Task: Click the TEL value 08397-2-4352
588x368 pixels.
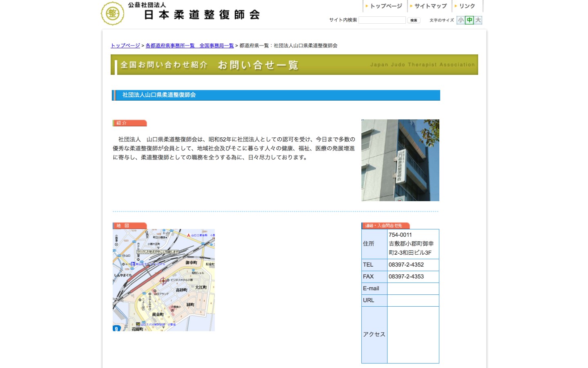Action: pos(413,265)
